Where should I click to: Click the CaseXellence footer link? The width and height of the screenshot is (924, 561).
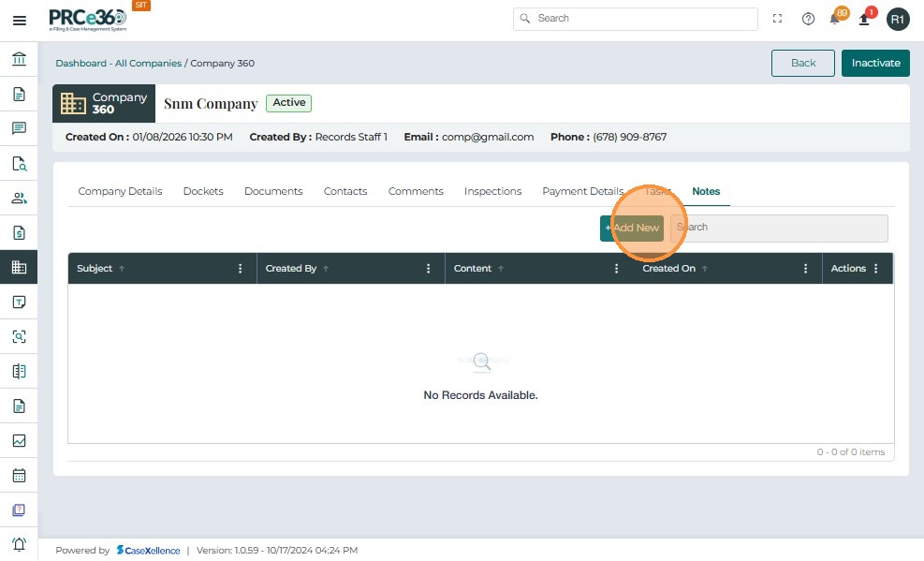[x=149, y=551]
